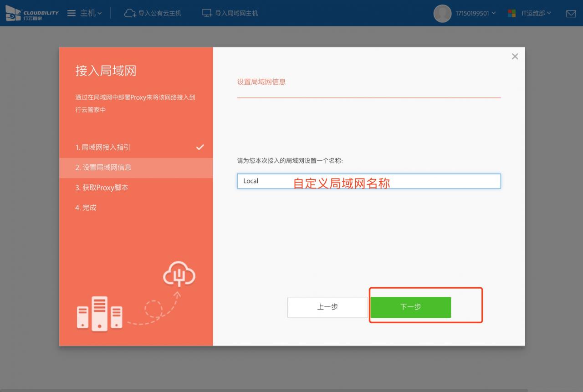Click the monitor icon for 导入局域网主机
The width and height of the screenshot is (583, 392).
pos(207,13)
